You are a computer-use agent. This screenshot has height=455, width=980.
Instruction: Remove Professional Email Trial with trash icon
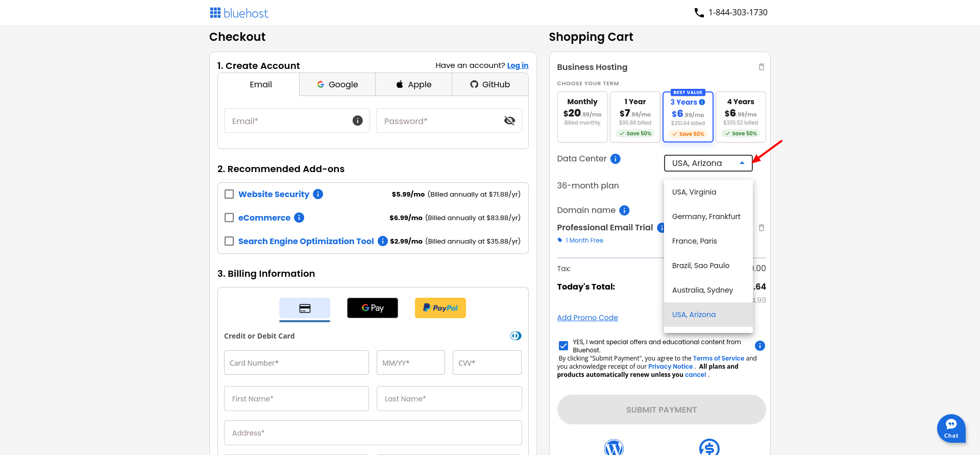tap(761, 228)
